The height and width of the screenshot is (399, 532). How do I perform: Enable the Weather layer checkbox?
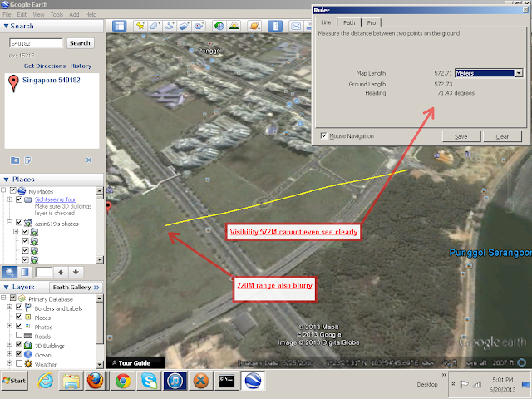click(19, 363)
